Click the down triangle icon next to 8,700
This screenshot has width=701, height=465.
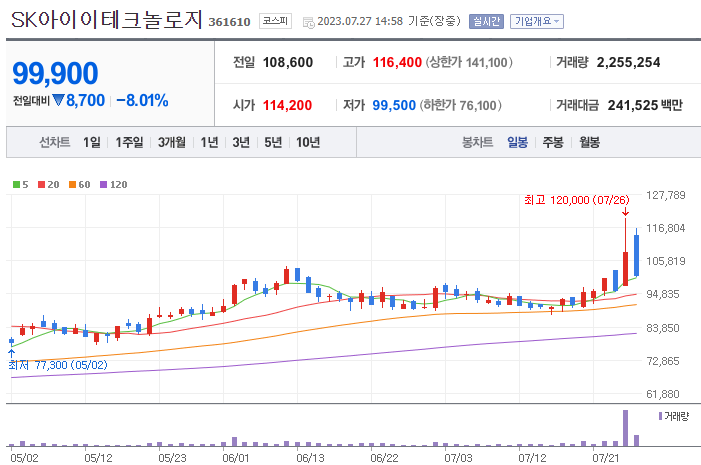(x=58, y=100)
